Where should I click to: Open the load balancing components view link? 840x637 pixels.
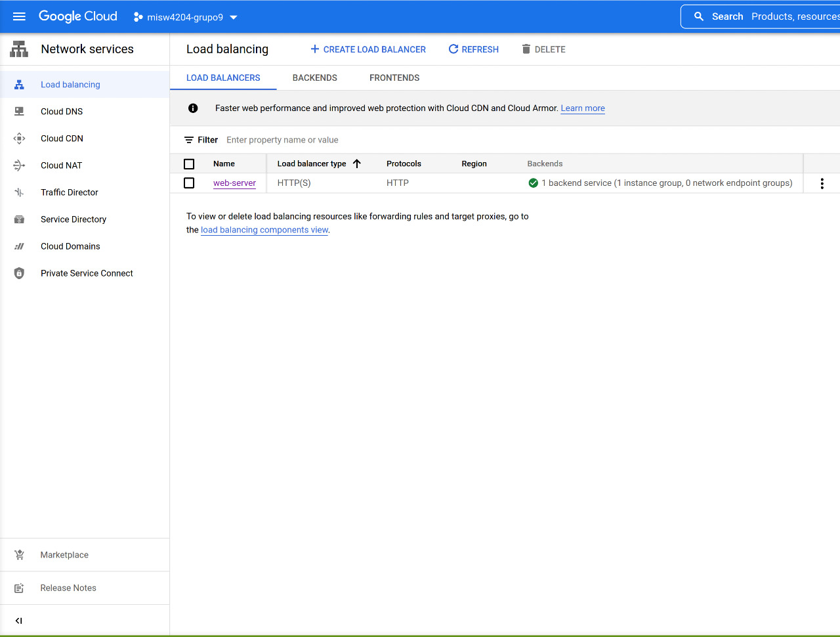(264, 229)
